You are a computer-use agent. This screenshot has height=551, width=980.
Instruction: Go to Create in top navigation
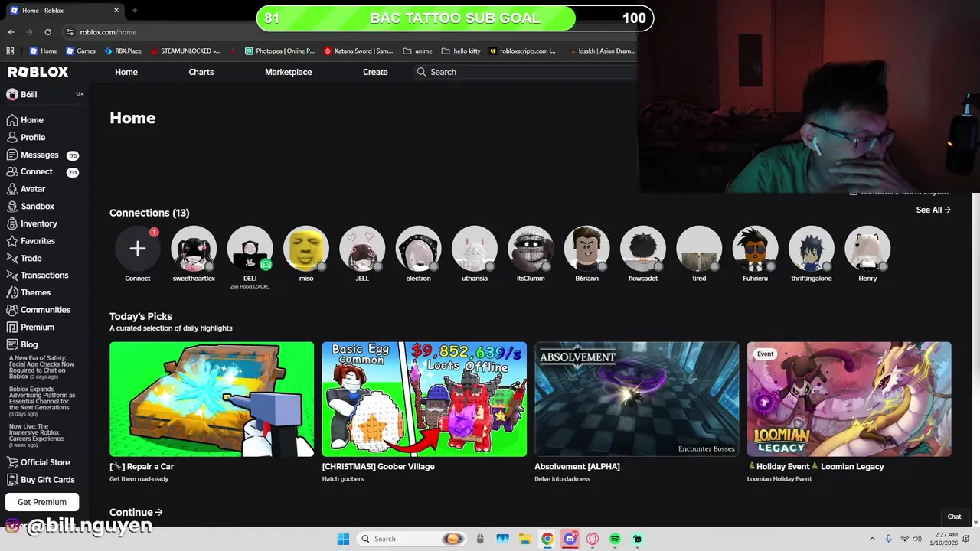[x=375, y=72]
